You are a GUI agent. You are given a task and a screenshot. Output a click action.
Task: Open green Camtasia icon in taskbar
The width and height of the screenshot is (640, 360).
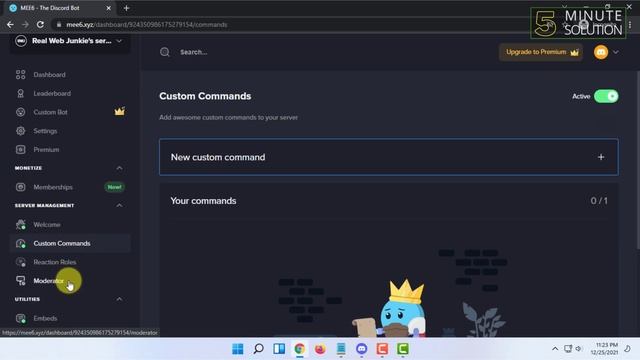[403, 349]
